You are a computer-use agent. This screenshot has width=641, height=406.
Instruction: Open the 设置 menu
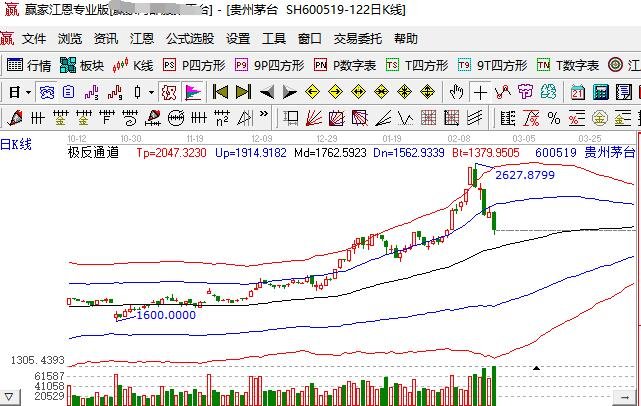click(238, 39)
